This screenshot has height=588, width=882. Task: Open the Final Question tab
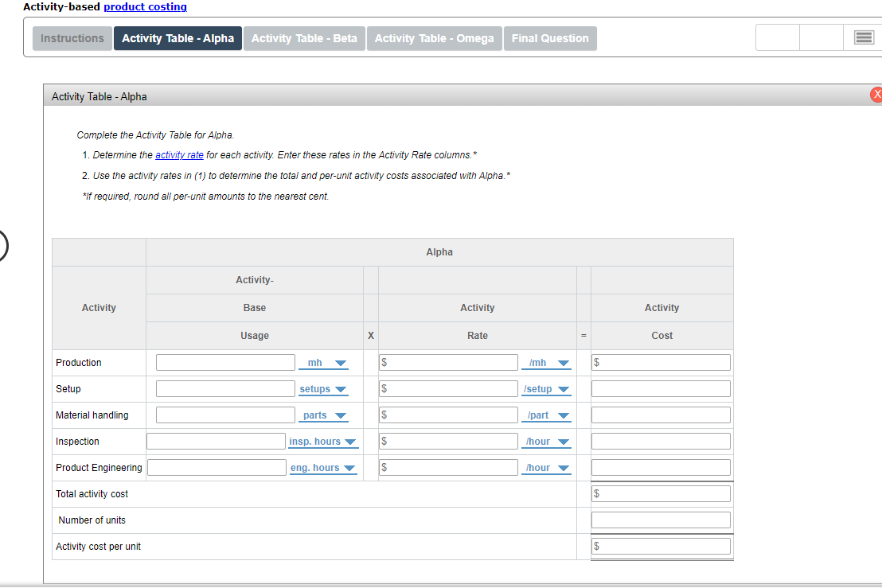point(550,38)
